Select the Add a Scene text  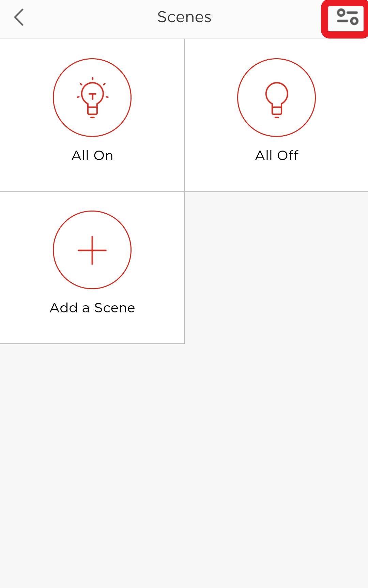pos(92,308)
